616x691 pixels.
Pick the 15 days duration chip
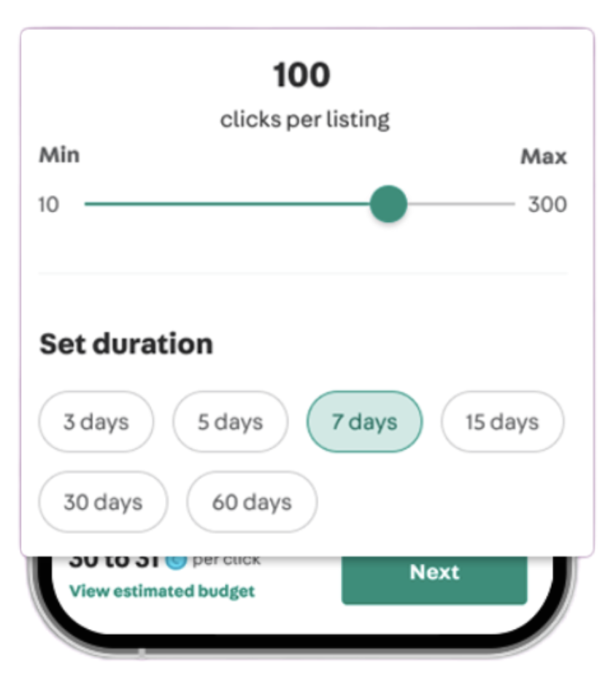(x=501, y=422)
